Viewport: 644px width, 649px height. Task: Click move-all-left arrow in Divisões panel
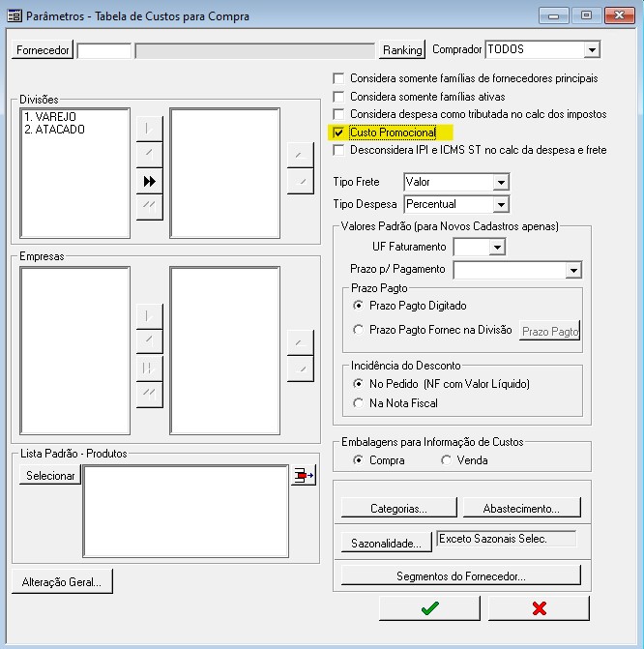tap(150, 207)
